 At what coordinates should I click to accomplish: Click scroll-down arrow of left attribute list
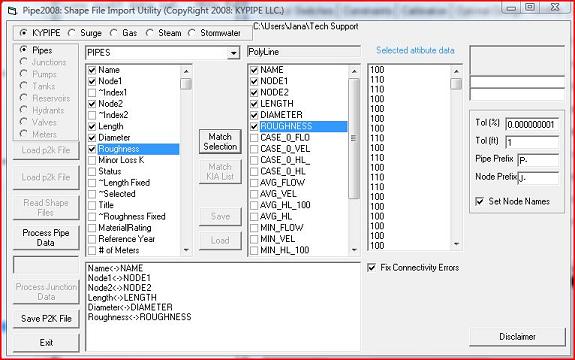(186, 250)
